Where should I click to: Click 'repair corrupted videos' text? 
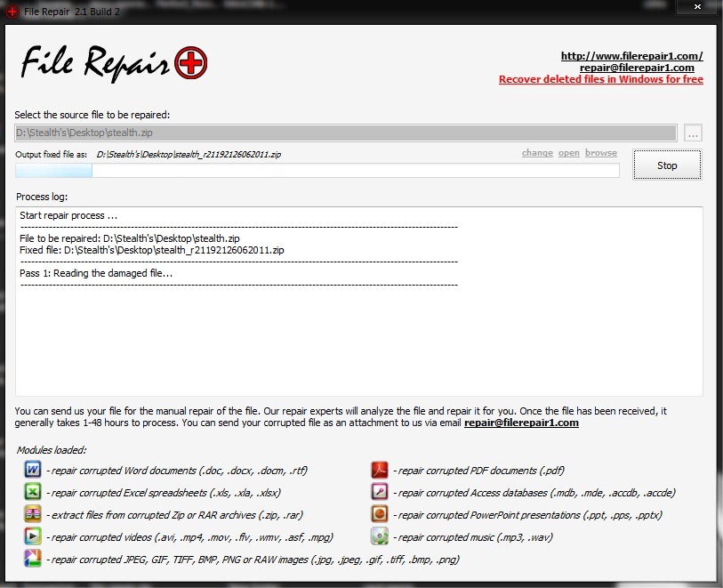[x=190, y=537]
